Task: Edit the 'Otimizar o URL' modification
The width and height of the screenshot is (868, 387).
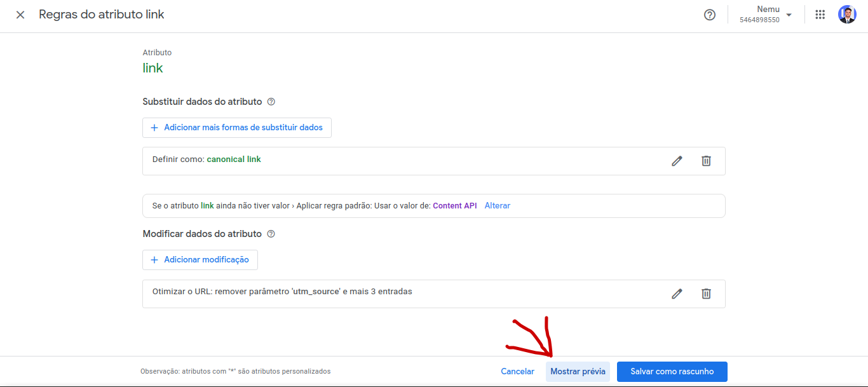Action: [677, 294]
